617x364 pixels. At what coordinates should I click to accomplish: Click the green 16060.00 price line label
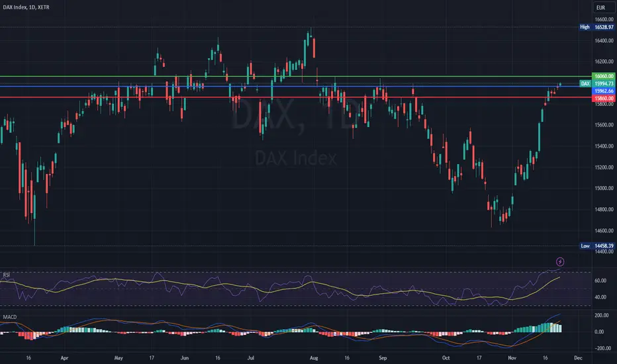point(604,76)
